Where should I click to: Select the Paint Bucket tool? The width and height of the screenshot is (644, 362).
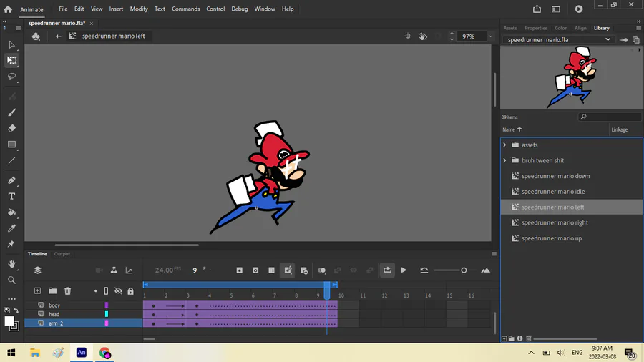[11, 212]
